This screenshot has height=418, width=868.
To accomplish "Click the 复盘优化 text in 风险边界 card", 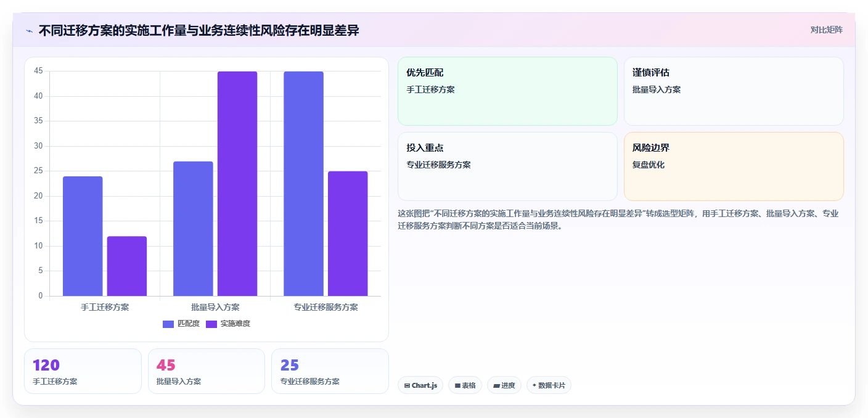I will 649,165.
